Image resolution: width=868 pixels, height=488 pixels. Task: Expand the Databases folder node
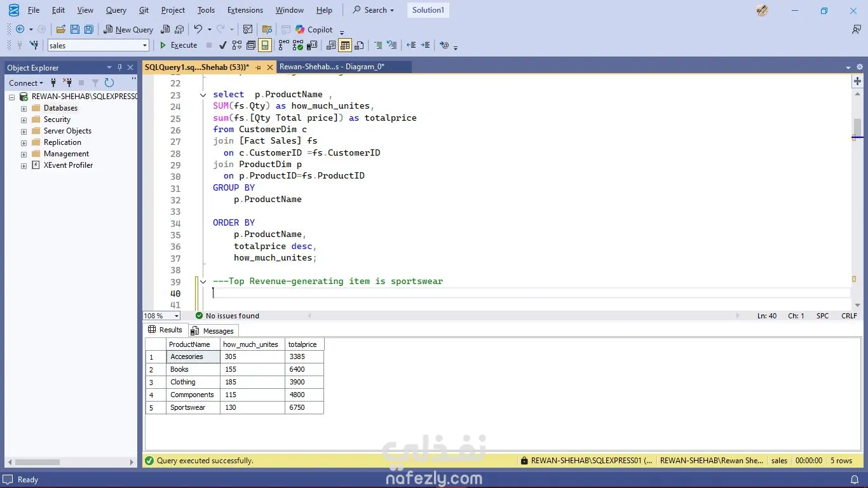click(24, 108)
